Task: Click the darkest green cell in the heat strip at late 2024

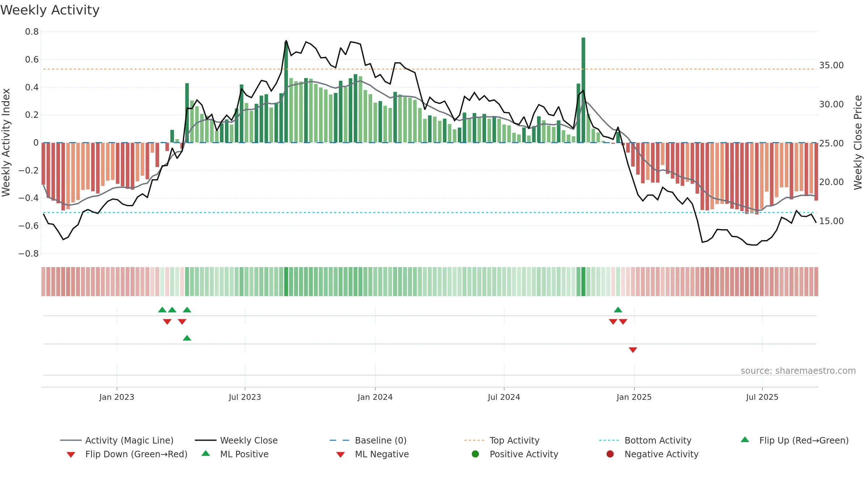Action: [x=583, y=282]
